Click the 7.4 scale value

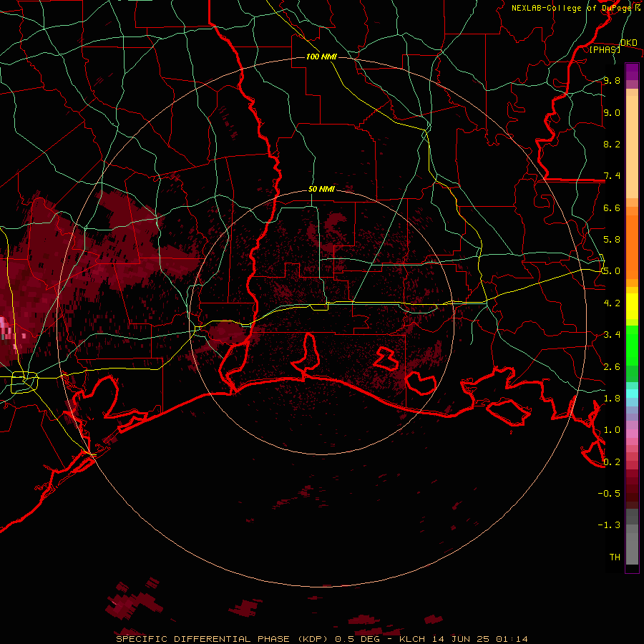(x=612, y=176)
